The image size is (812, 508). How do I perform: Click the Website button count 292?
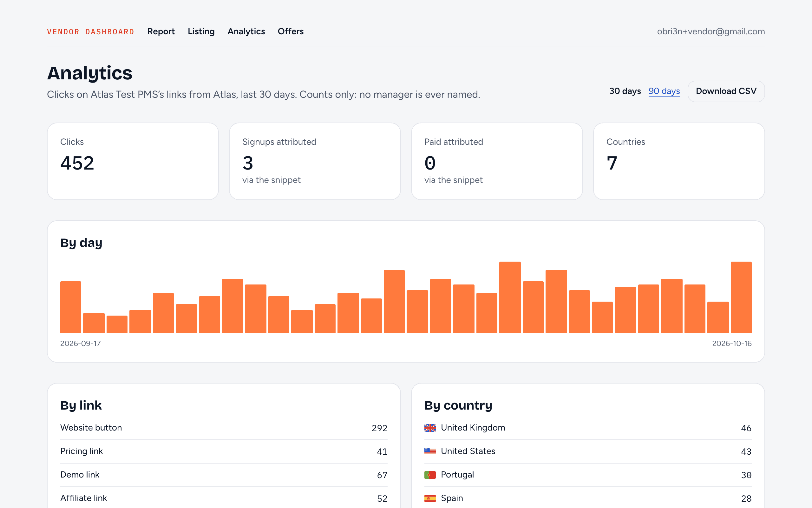coord(379,428)
